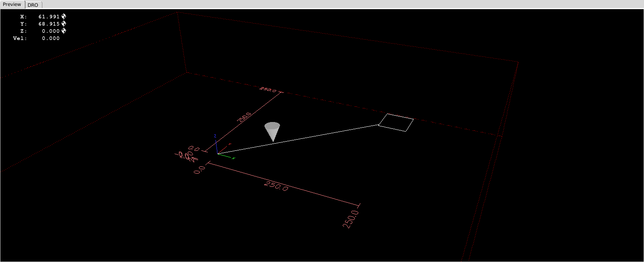Click the X position value 61.991
Image resolution: width=644 pixels, height=262 pixels.
click(49, 16)
